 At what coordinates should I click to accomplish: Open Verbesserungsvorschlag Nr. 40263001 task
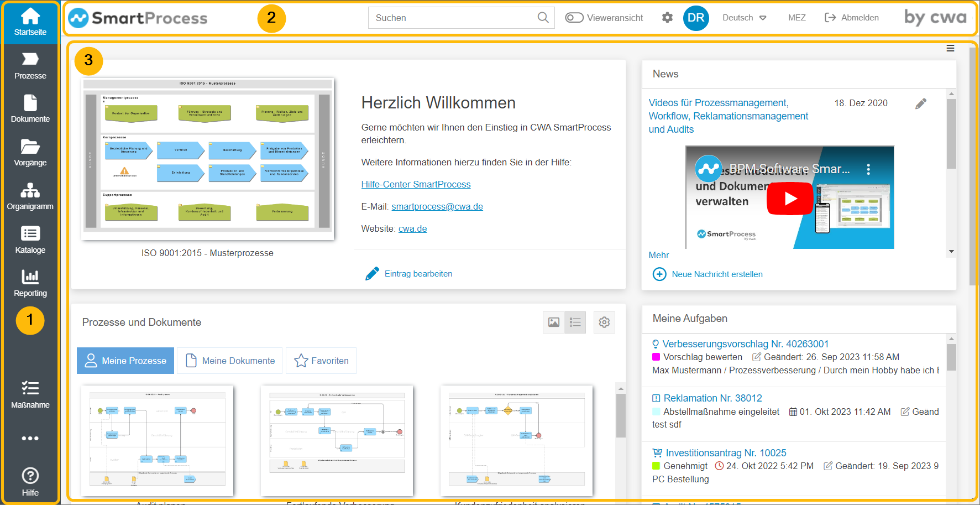(746, 344)
